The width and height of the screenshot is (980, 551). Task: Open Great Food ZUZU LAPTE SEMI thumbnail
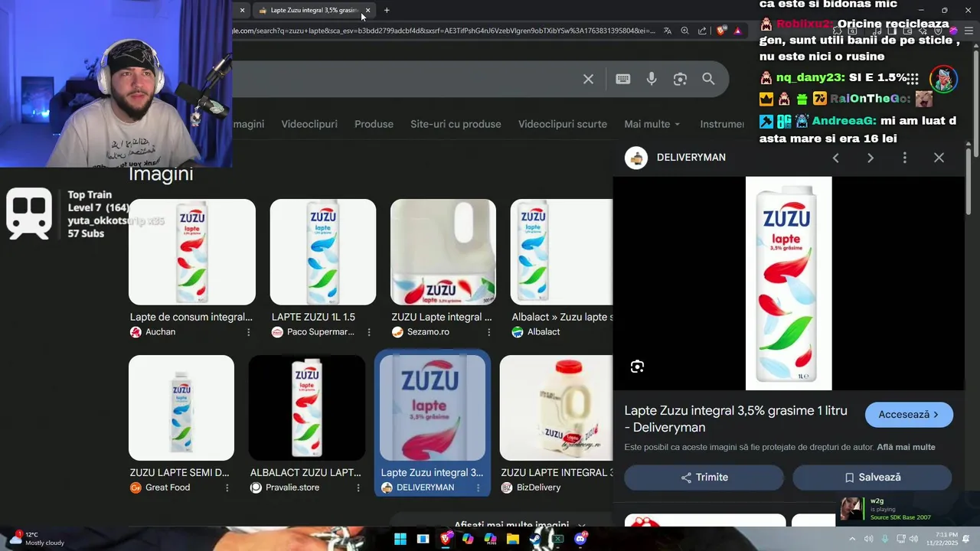[181, 407]
